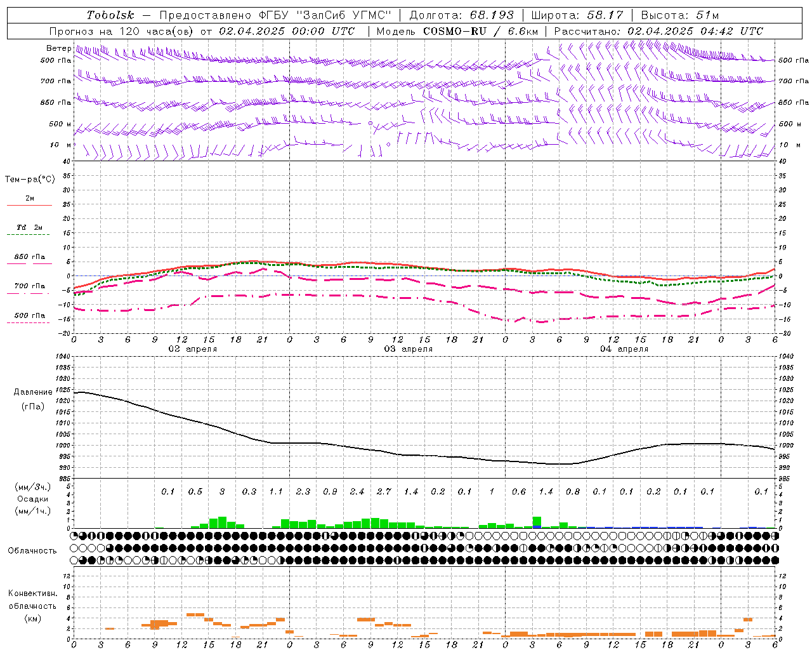Click the date label "04 апреля"
Viewport: 812px width, 650px height.
click(624, 349)
